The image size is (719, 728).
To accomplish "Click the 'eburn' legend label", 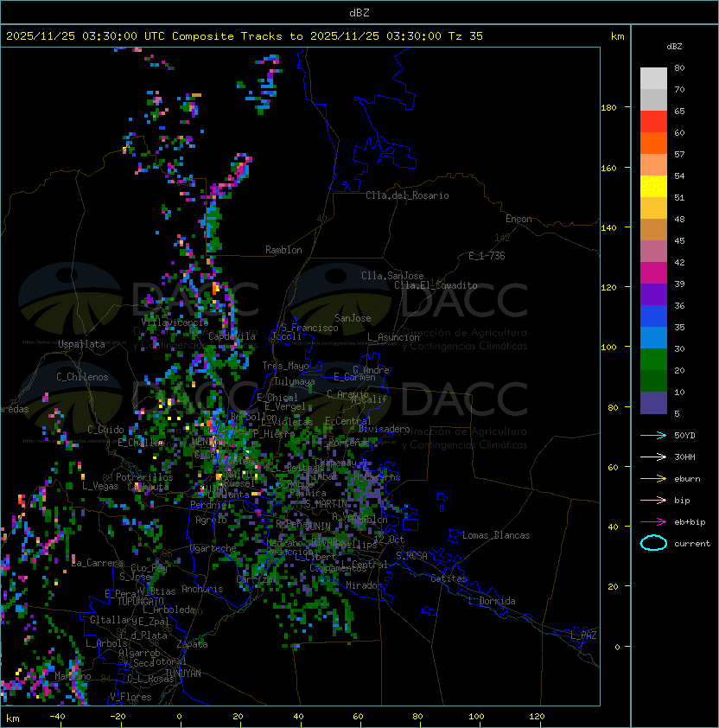I will [x=687, y=479].
